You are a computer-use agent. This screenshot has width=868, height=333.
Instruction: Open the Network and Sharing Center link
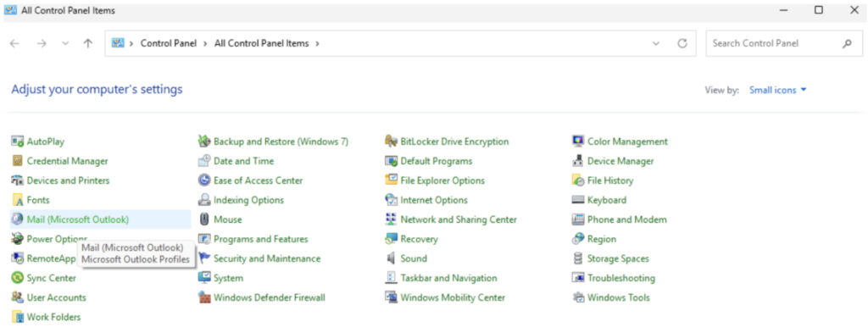[x=459, y=219]
